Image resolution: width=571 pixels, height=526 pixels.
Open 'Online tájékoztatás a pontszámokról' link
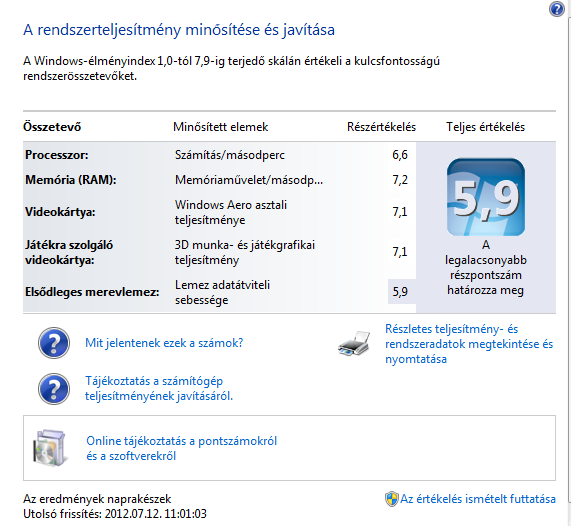tap(181, 448)
